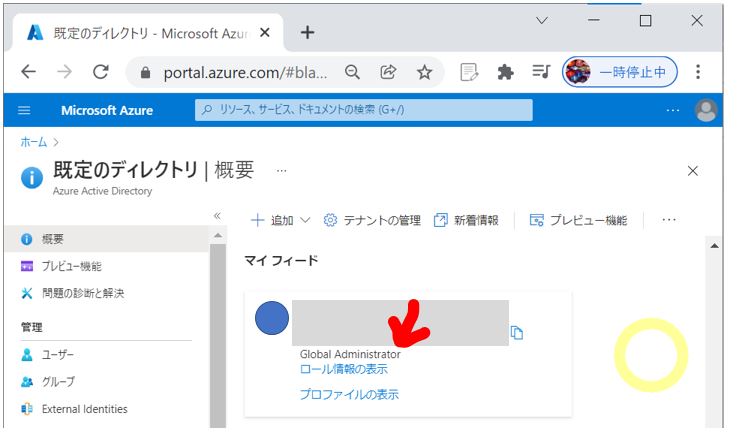Share this page via share icon

point(388,72)
